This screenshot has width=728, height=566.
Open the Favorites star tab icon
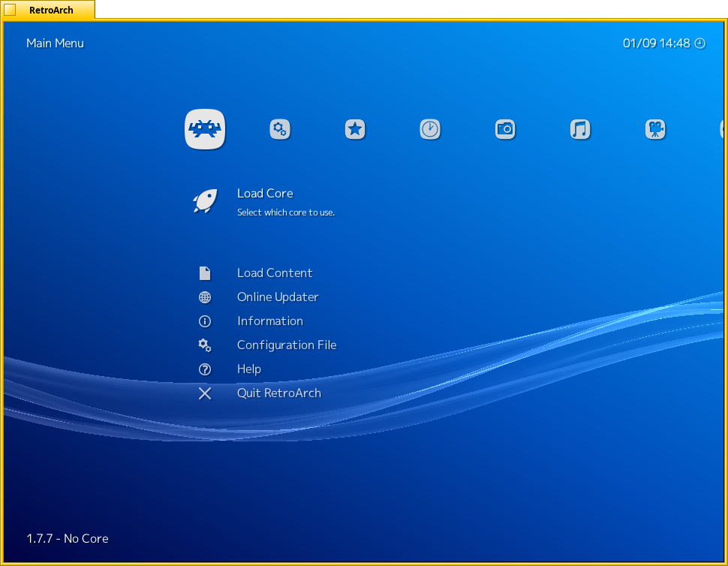point(355,129)
